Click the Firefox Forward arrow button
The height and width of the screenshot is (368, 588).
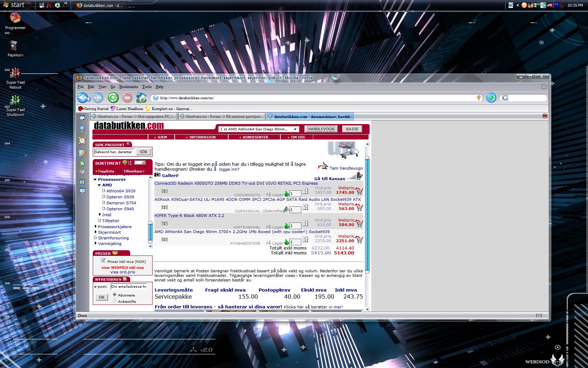98,98
